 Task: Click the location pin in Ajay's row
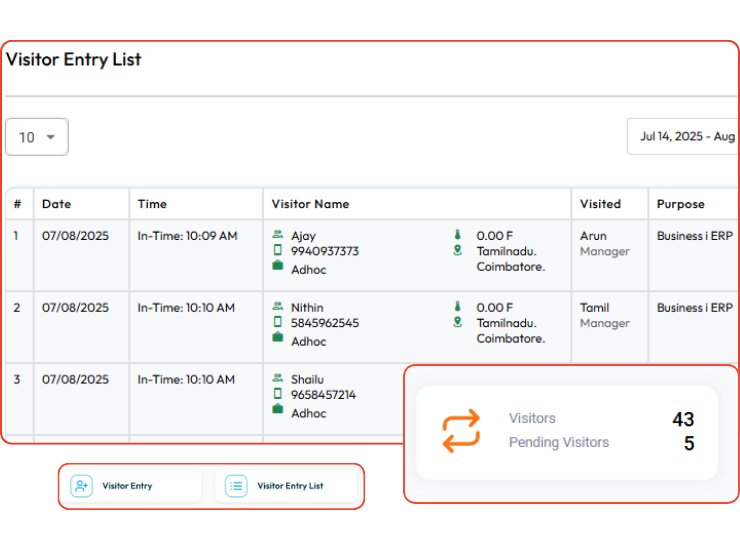[457, 251]
